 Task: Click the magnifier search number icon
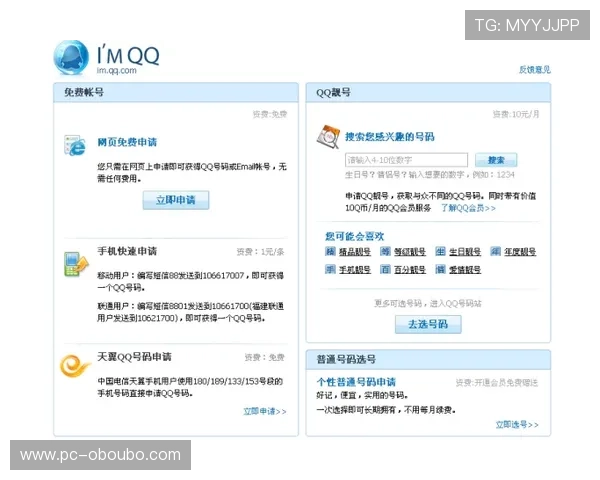[329, 136]
